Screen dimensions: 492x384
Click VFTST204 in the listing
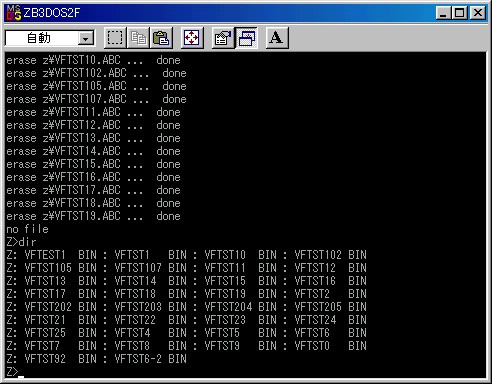click(228, 307)
